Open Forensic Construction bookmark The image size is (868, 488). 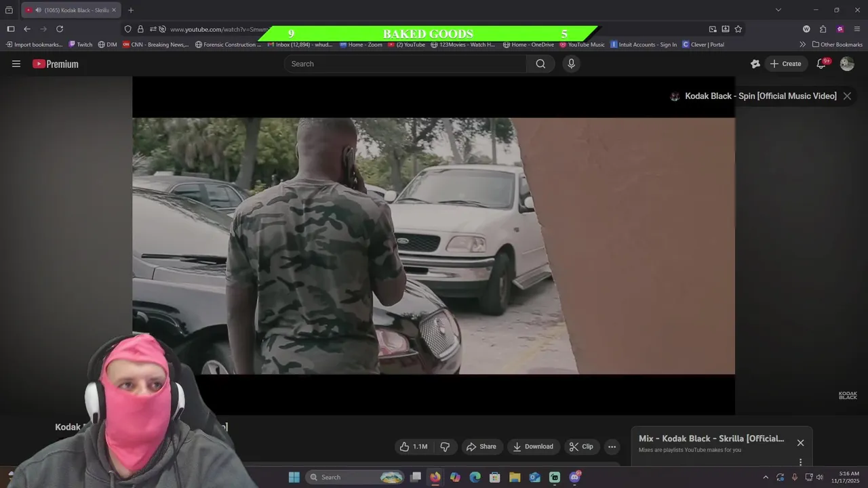pyautogui.click(x=229, y=45)
